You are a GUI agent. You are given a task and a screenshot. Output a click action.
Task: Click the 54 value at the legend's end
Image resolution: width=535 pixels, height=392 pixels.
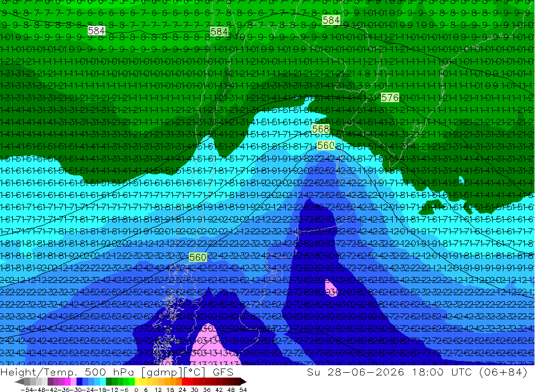pyautogui.click(x=243, y=390)
